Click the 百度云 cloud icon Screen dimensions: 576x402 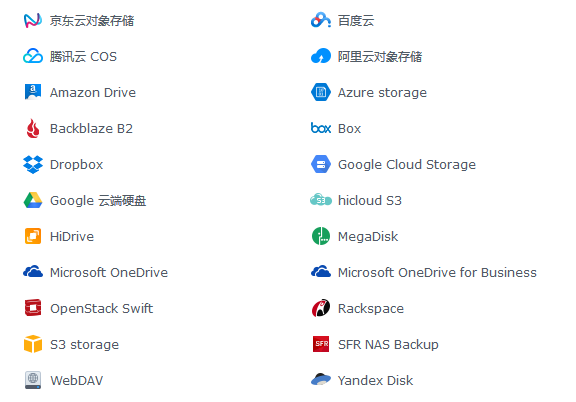(x=321, y=20)
